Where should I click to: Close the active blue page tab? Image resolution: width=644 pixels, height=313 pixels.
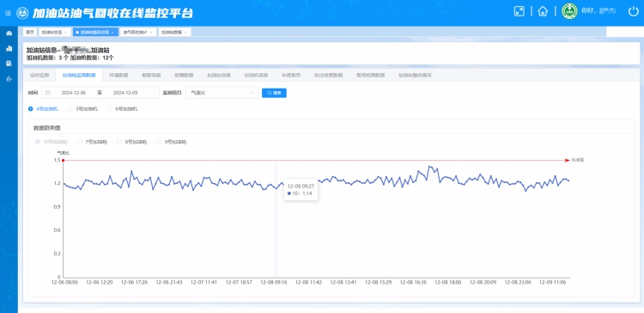tap(112, 32)
